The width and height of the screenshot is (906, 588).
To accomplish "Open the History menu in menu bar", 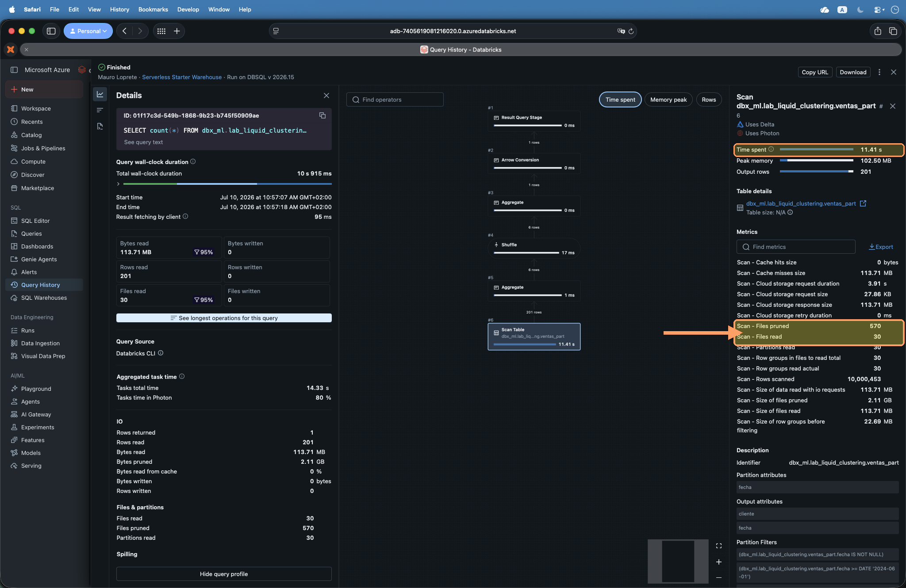I will (x=119, y=9).
